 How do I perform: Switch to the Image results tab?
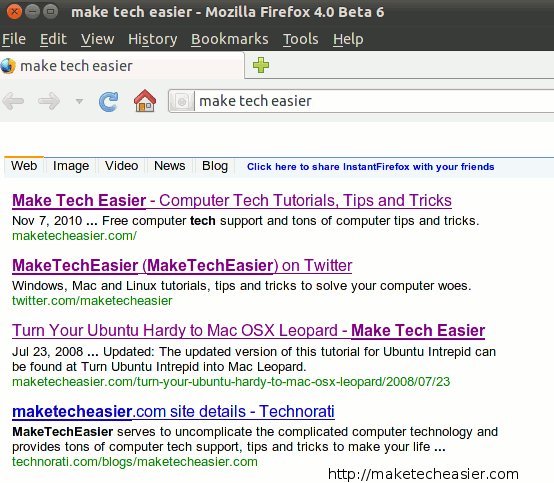71,165
